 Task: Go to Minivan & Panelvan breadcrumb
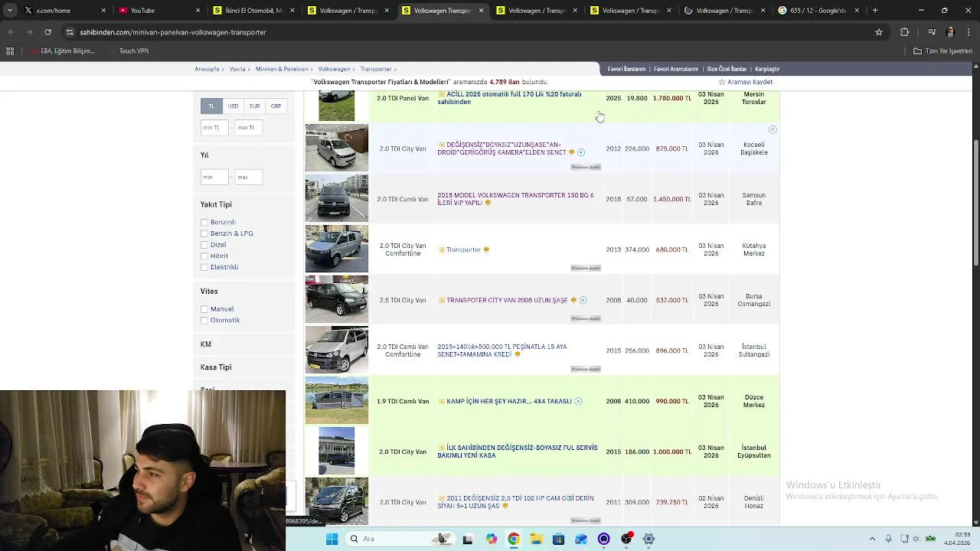pos(282,69)
